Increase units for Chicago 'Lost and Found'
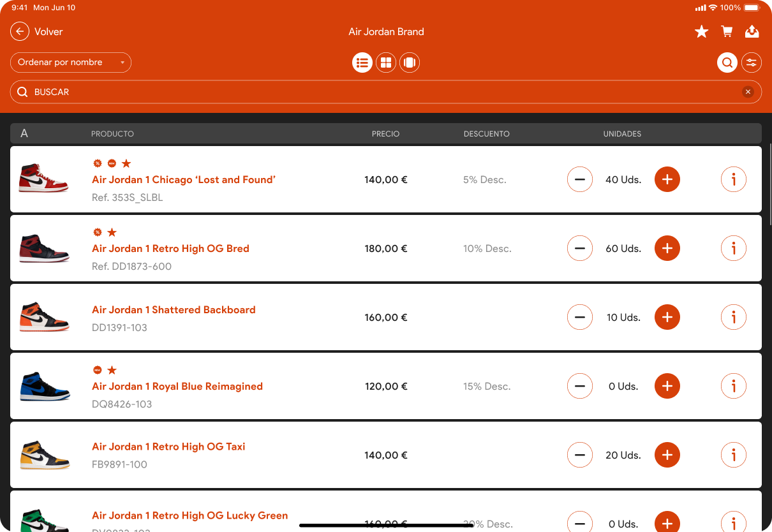772x532 pixels. tap(667, 179)
